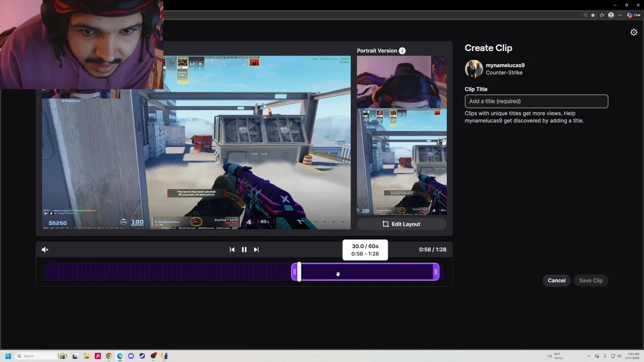Click the Counter-Strike category link

pyautogui.click(x=504, y=73)
